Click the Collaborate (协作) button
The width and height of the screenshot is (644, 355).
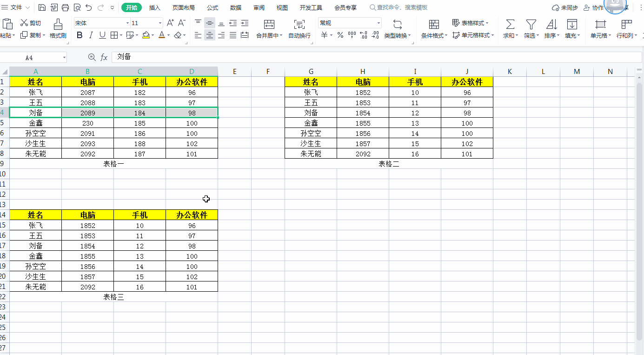click(593, 7)
